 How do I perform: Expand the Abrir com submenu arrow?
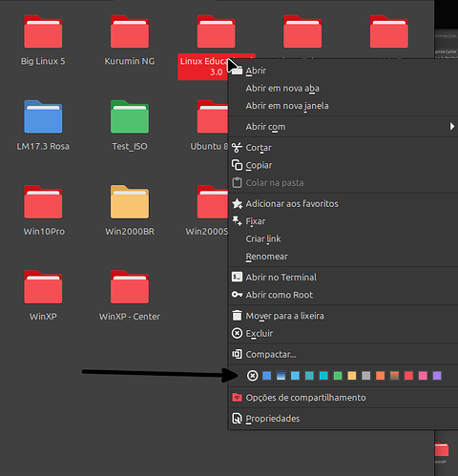pyautogui.click(x=452, y=127)
